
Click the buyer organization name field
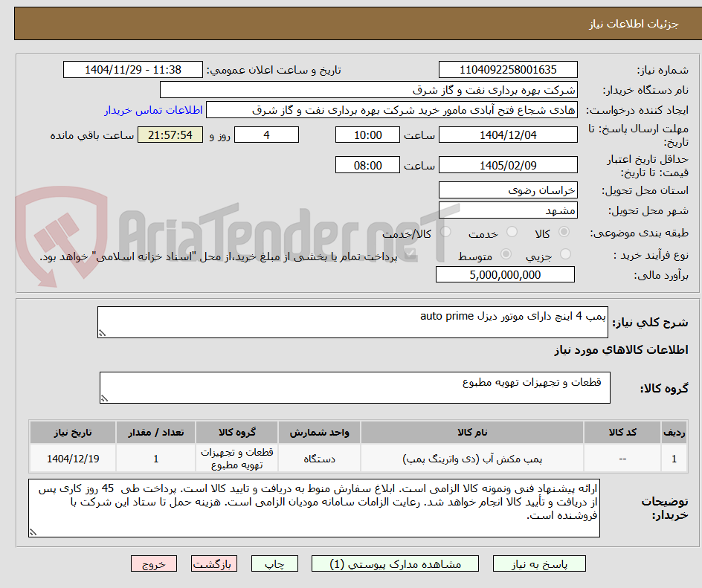click(x=368, y=90)
